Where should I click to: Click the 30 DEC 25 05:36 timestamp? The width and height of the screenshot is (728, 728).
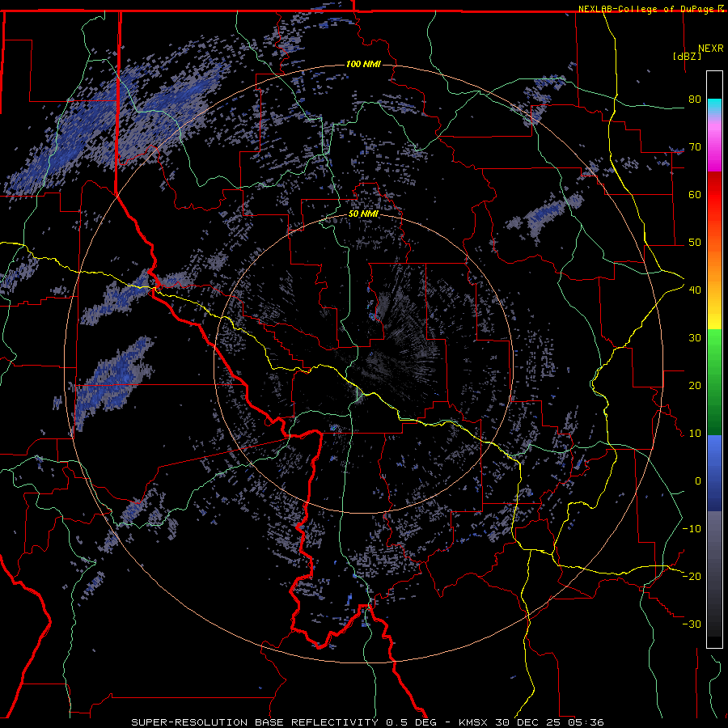(550, 722)
